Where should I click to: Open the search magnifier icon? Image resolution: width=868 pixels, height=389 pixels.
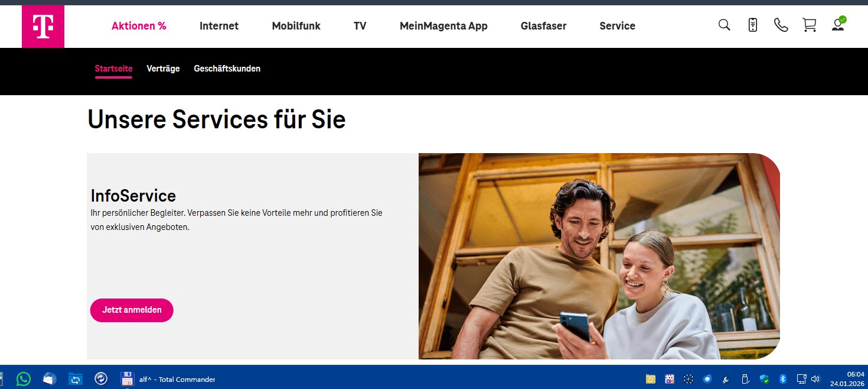point(724,25)
